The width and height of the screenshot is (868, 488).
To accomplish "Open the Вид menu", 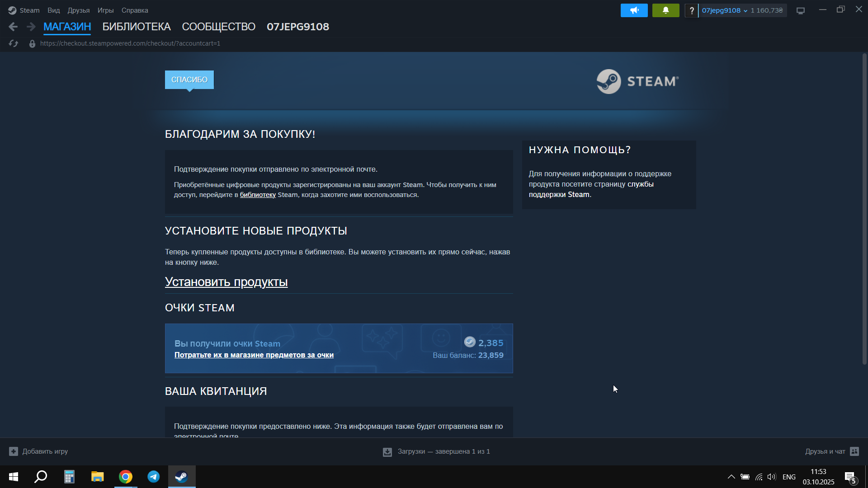I will pyautogui.click(x=54, y=10).
